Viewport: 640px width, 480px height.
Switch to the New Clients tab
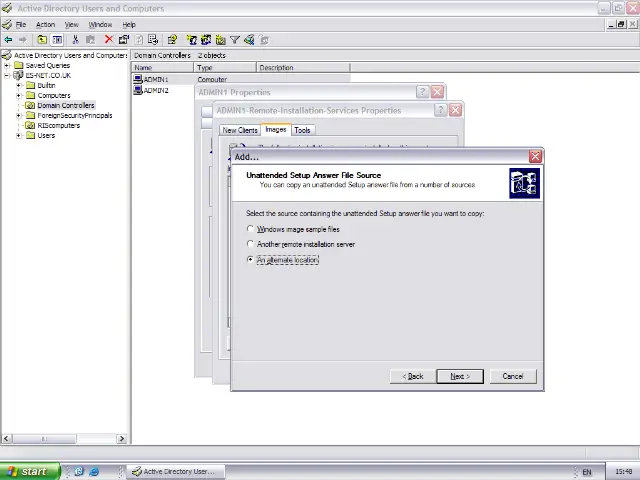(240, 130)
